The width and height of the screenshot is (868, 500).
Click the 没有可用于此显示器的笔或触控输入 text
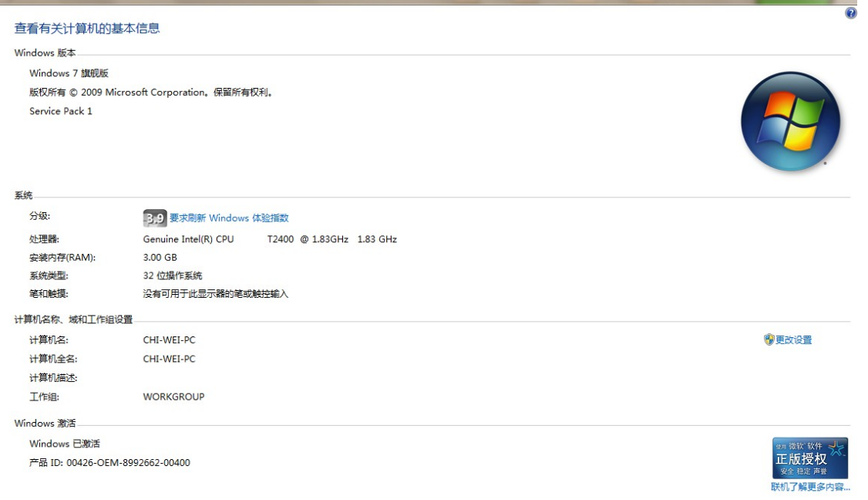pyautogui.click(x=216, y=294)
